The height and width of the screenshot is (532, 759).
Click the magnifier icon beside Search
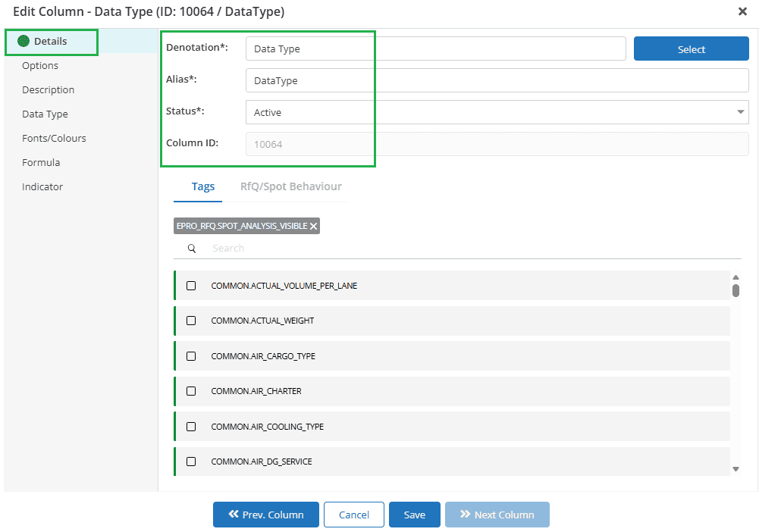tap(192, 248)
